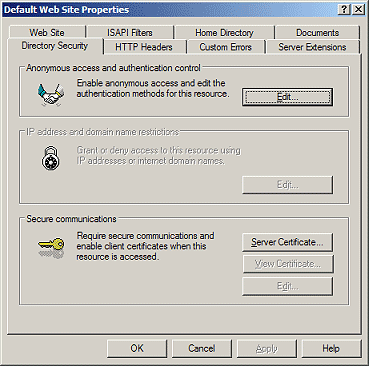Screen dimensions: 369x366
Task: Click Edit under IP address restrictions
Action: coord(287,185)
